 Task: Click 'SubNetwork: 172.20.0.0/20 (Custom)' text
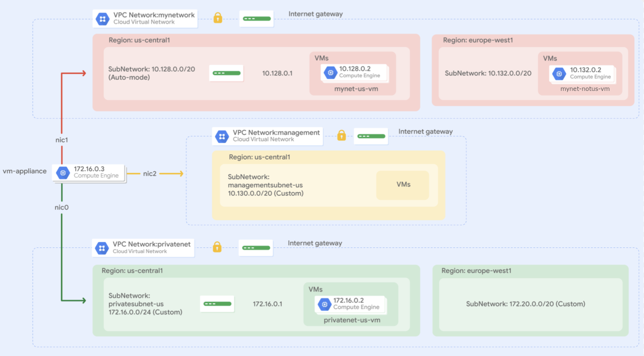tap(526, 304)
